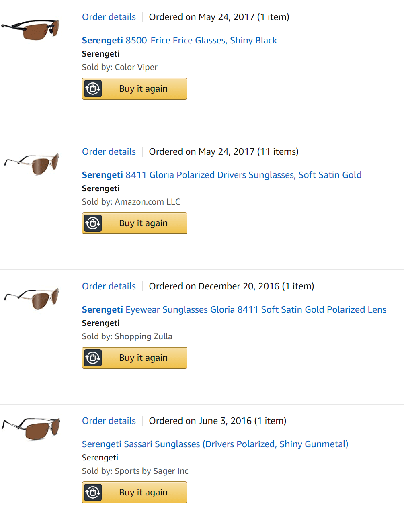
Task: View order details for May 24 single-item order
Action: (109, 17)
